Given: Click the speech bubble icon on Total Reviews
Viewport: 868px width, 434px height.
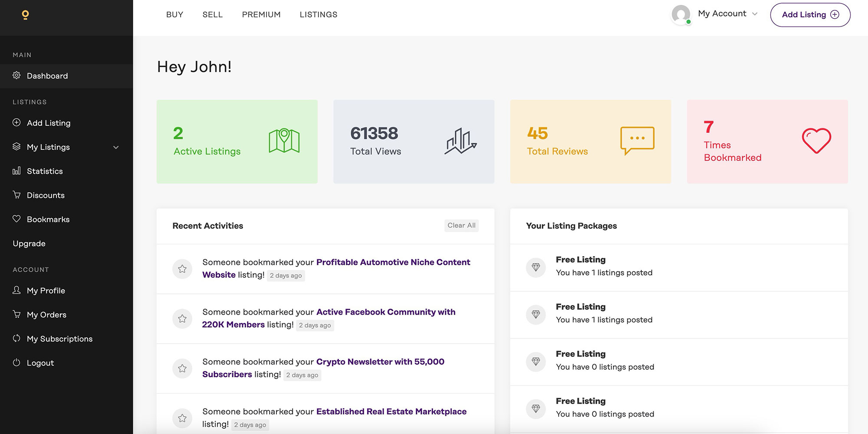Looking at the screenshot, I should (x=637, y=141).
